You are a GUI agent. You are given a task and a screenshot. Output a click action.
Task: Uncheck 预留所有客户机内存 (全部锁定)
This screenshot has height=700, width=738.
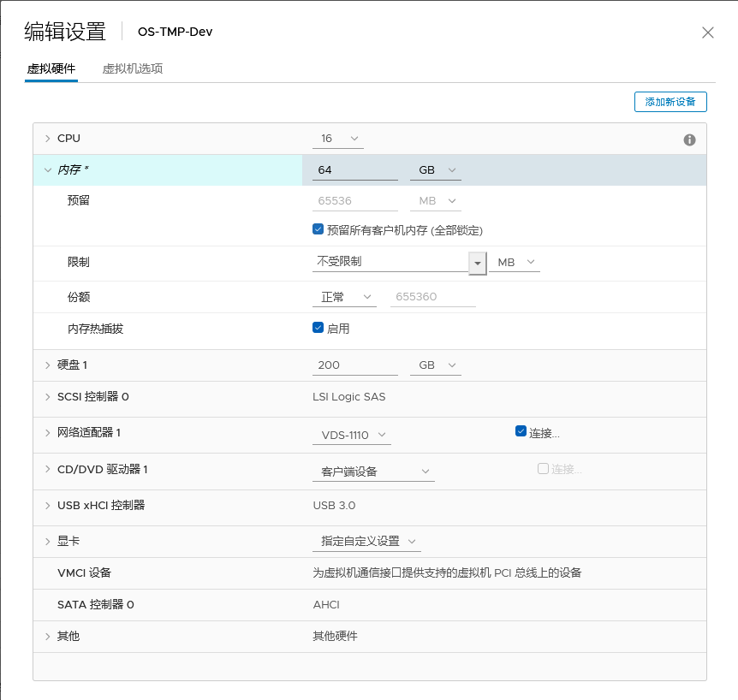coord(316,228)
